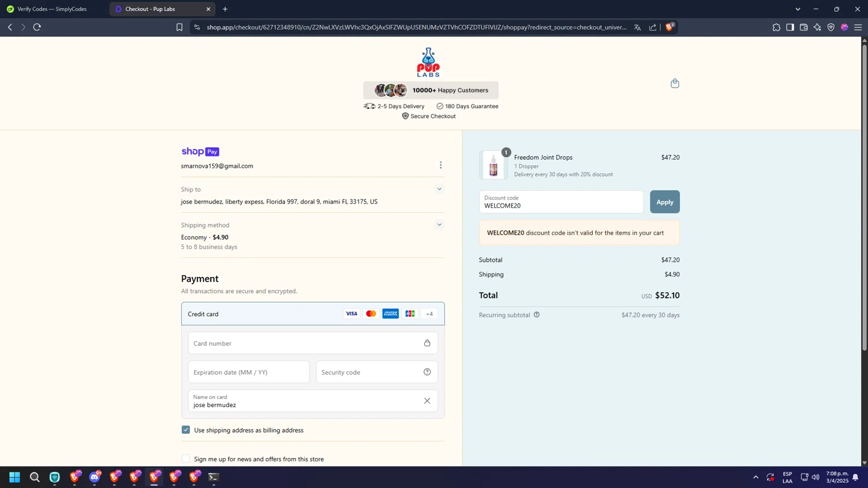Open the volume control in system tray
The image size is (868, 488).
pyautogui.click(x=815, y=477)
